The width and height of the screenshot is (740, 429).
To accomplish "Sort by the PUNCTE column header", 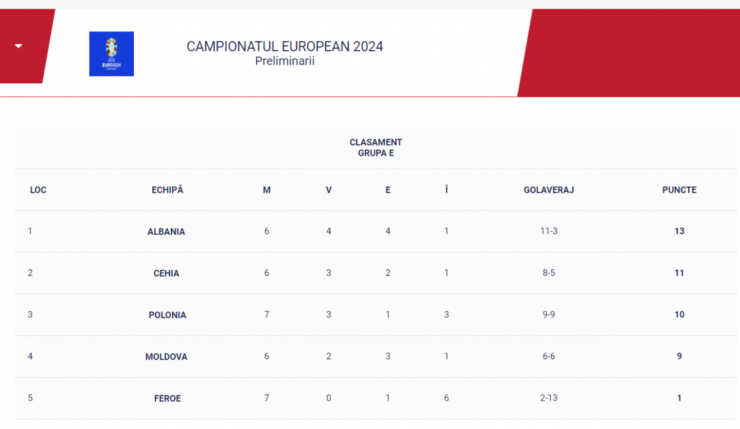I will click(x=679, y=190).
